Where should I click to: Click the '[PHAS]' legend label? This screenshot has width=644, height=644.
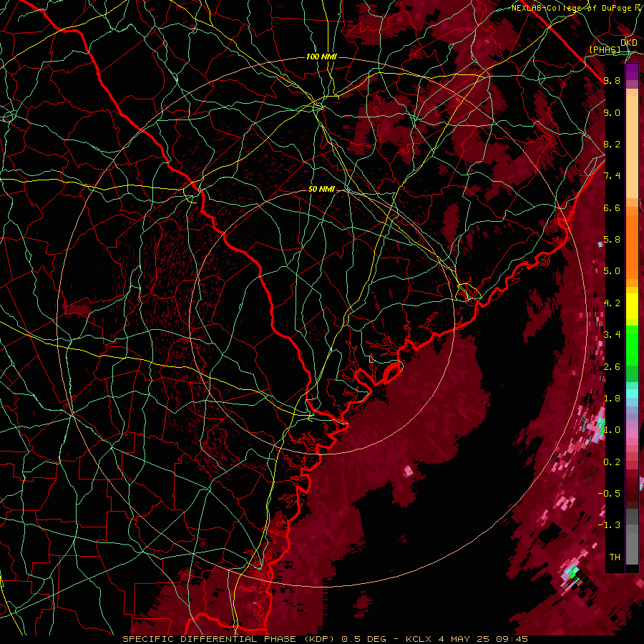pyautogui.click(x=605, y=49)
